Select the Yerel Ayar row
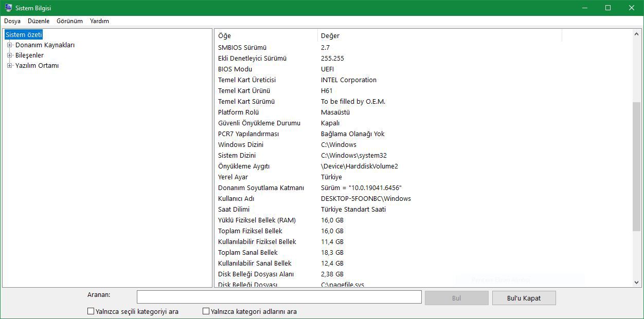The image size is (644, 319). click(423, 177)
